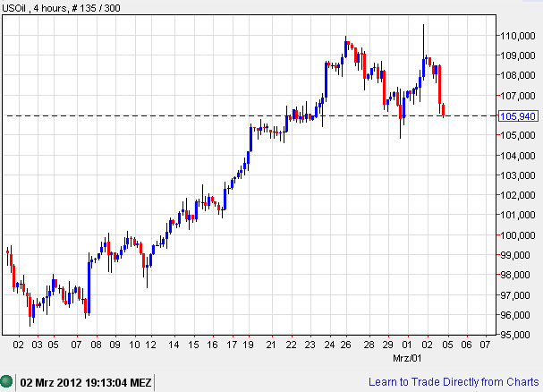Select the 104,000 price axis label
The width and height of the screenshot is (543, 392).
click(x=518, y=156)
